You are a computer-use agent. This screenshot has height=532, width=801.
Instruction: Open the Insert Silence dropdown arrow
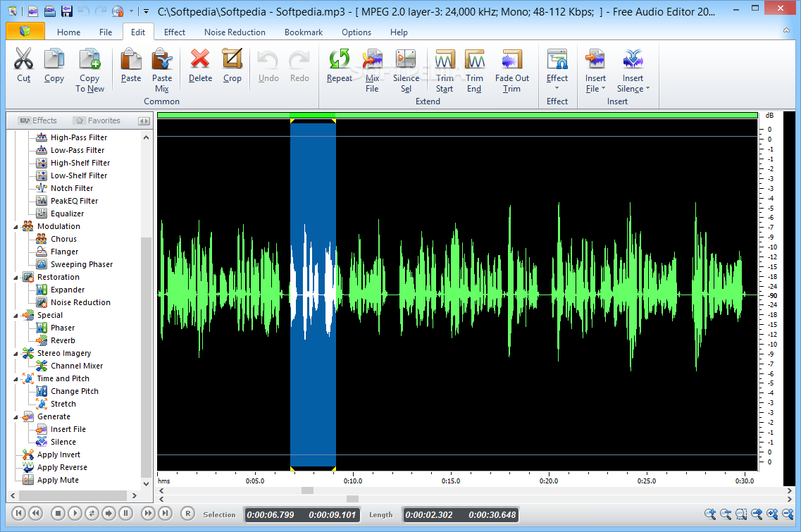pyautogui.click(x=647, y=89)
